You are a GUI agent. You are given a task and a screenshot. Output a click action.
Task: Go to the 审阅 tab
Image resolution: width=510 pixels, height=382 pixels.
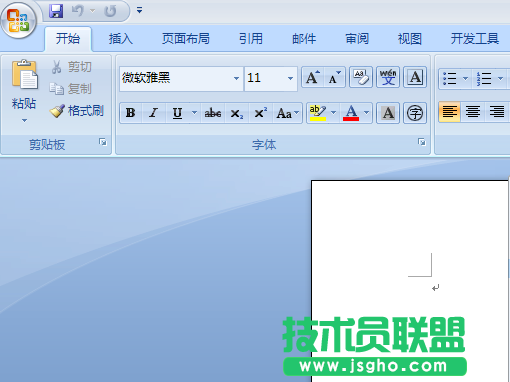(x=357, y=39)
